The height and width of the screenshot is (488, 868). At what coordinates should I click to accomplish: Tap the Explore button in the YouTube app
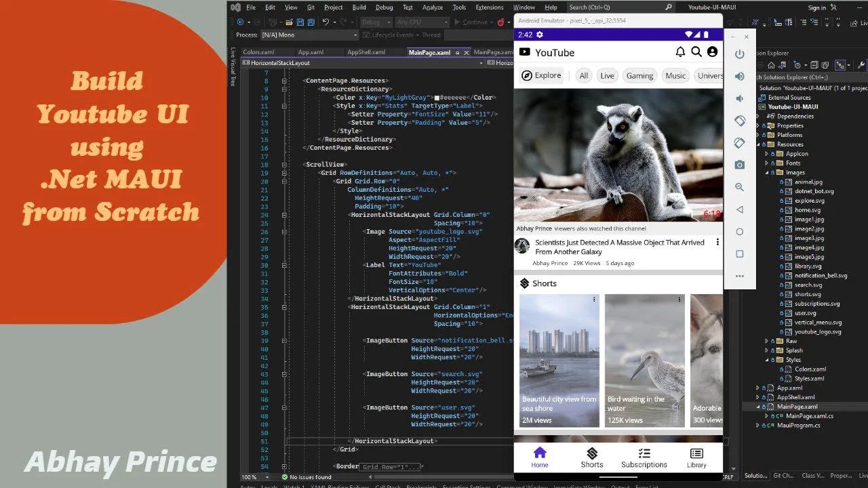point(541,75)
